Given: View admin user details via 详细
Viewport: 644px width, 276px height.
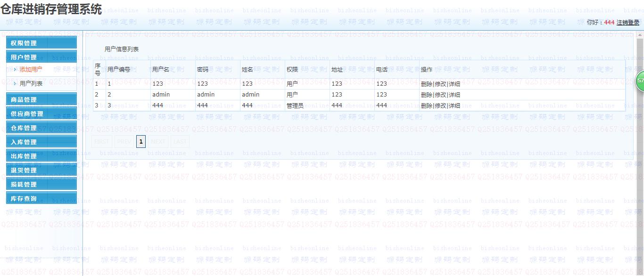Looking at the screenshot, I should [x=454, y=95].
